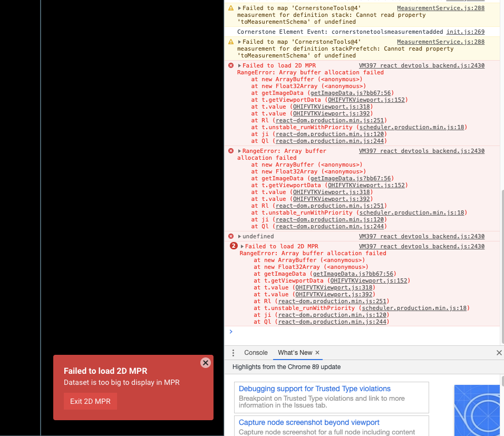The height and width of the screenshot is (436, 504).
Task: Dismiss the Failed to load 2D MPR notification
Action: point(206,363)
